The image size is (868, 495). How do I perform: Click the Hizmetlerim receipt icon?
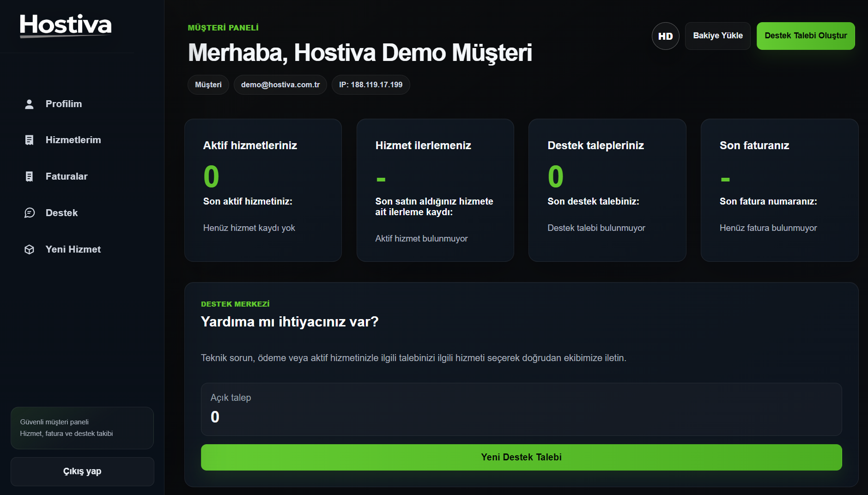point(29,140)
